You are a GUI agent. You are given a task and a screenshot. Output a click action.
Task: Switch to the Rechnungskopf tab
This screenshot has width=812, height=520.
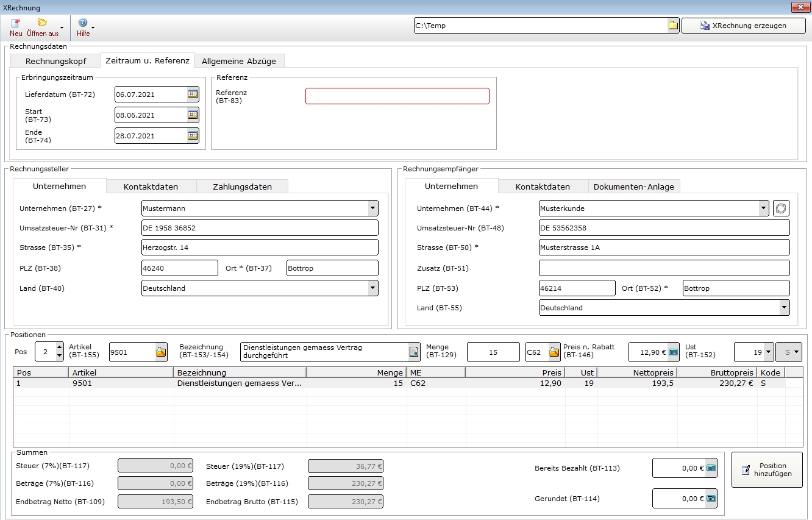tap(55, 61)
